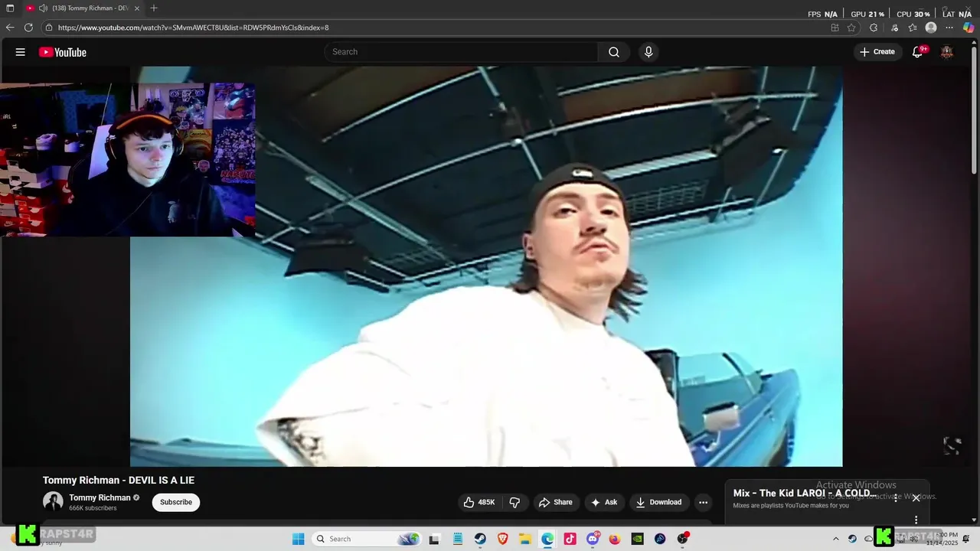This screenshot has height=551, width=980.
Task: Launch Brave browser from the taskbar
Action: coord(503,539)
